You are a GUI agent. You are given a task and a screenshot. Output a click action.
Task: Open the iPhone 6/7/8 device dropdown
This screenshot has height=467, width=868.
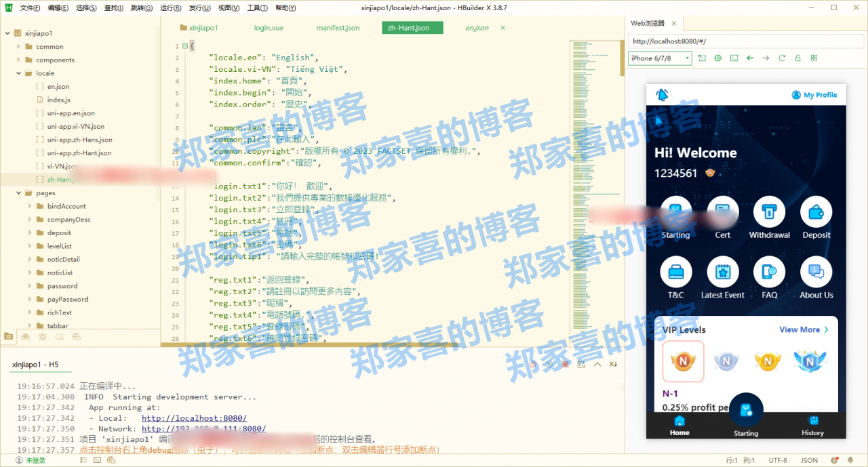click(x=658, y=58)
